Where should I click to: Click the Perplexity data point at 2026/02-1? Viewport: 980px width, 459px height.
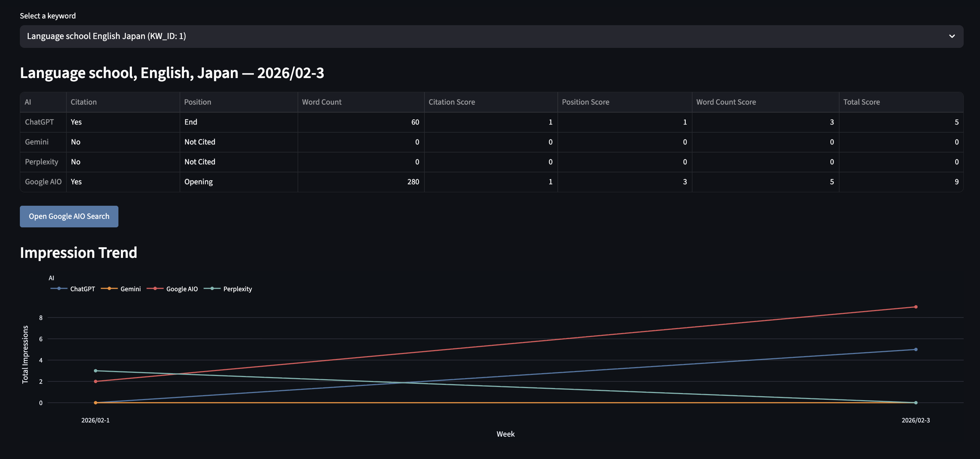coord(95,371)
